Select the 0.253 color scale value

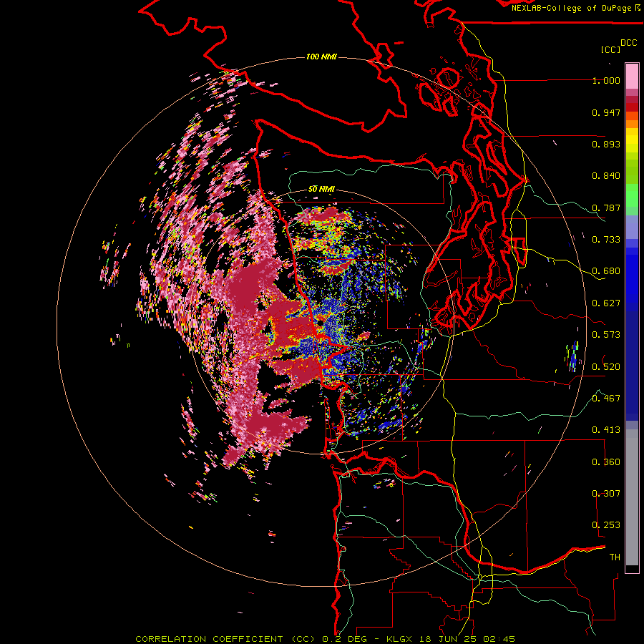(606, 525)
